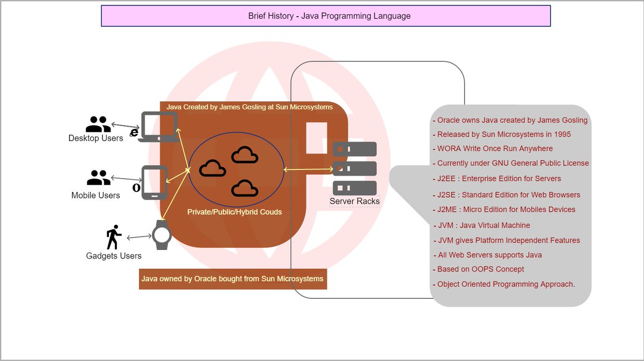Click the walking person Gadgets Users icon
The image size is (644, 361).
113,237
